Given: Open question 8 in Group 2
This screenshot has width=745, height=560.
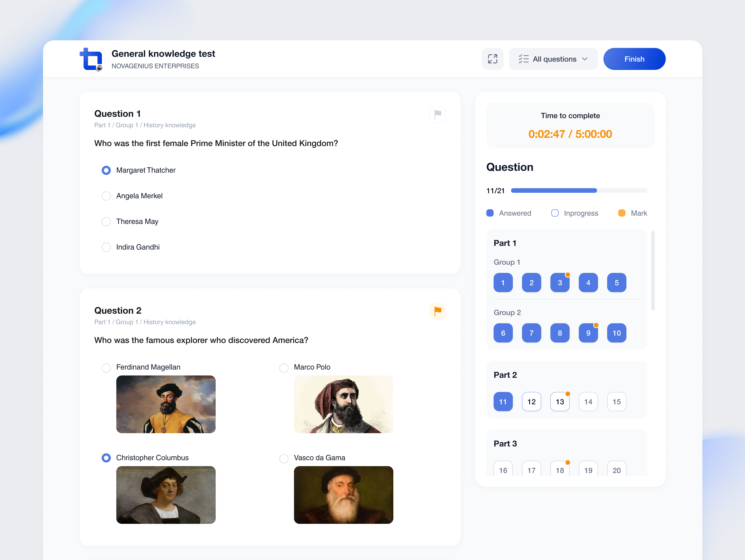Looking at the screenshot, I should point(560,333).
